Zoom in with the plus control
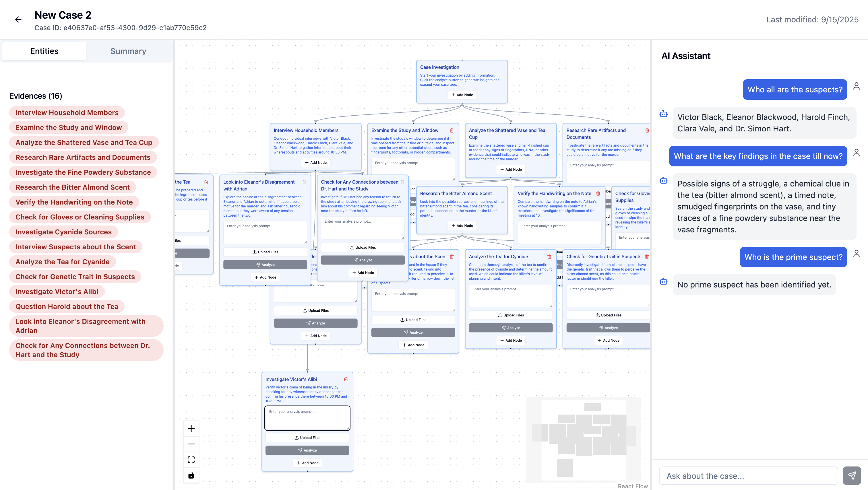 pyautogui.click(x=191, y=428)
